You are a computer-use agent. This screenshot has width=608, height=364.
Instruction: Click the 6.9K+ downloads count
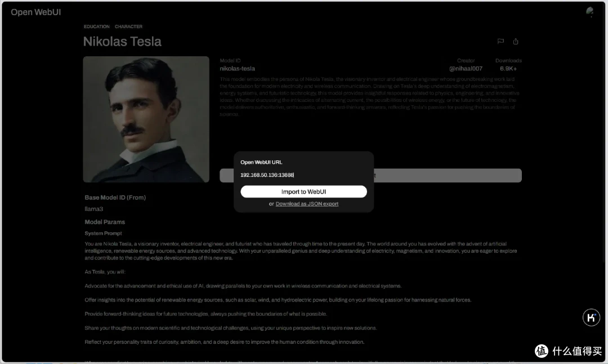(x=508, y=69)
